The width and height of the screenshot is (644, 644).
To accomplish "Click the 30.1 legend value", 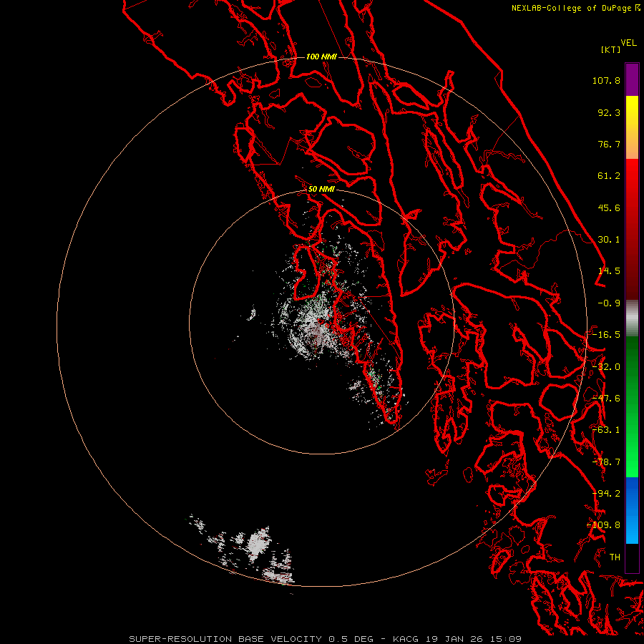I will (x=609, y=240).
